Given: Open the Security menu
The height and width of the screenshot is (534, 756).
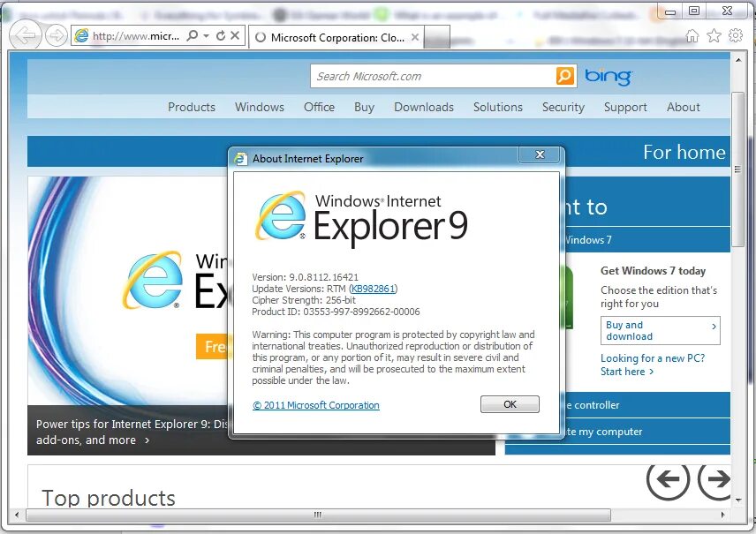Looking at the screenshot, I should [563, 107].
